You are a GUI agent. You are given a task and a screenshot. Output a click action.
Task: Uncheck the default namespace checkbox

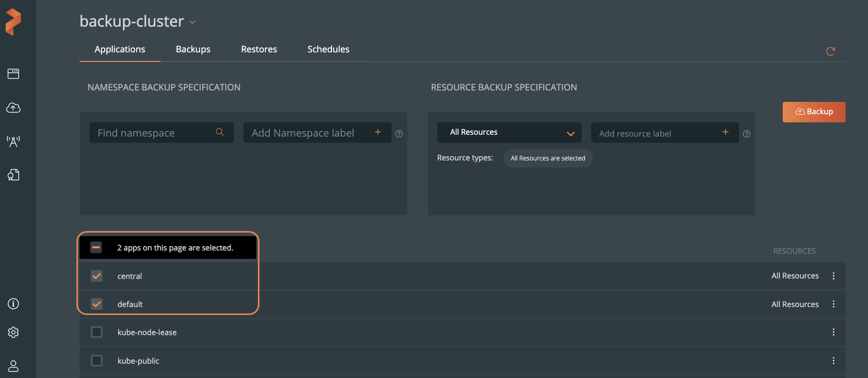(97, 304)
